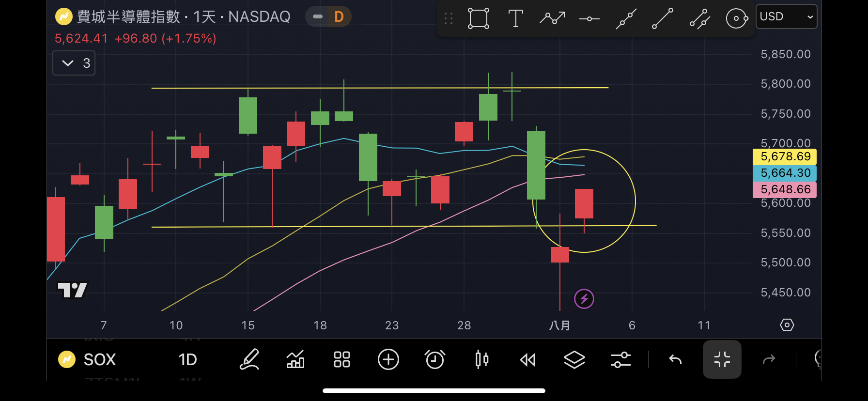This screenshot has width=868, height=401.
Task: Tap the purple lightning bolt marker
Action: 584,299
